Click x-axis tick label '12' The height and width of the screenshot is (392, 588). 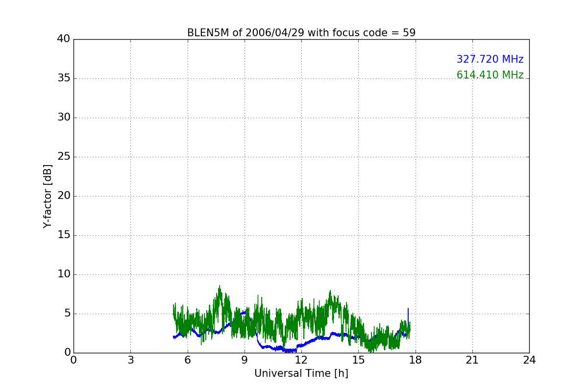click(x=301, y=360)
